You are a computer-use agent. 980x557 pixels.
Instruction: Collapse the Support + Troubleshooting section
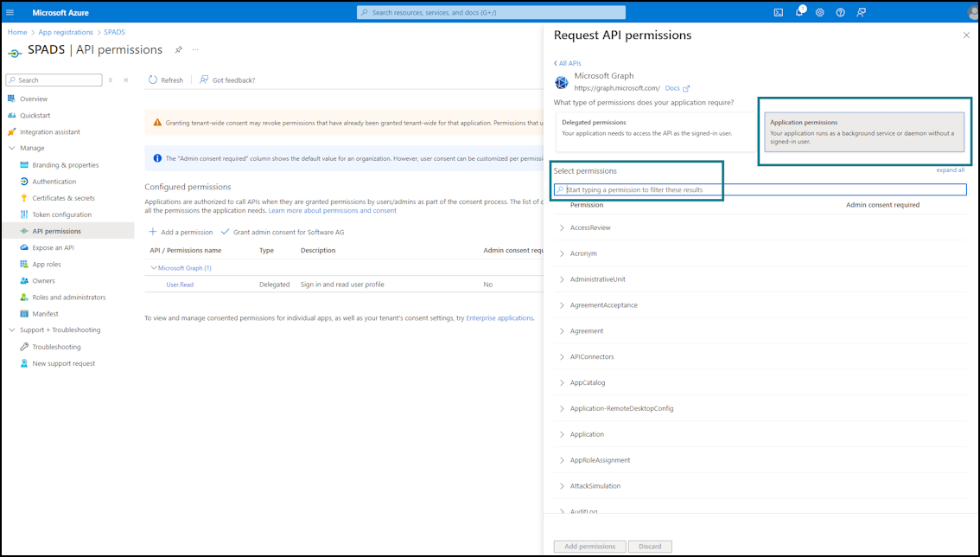[11, 330]
